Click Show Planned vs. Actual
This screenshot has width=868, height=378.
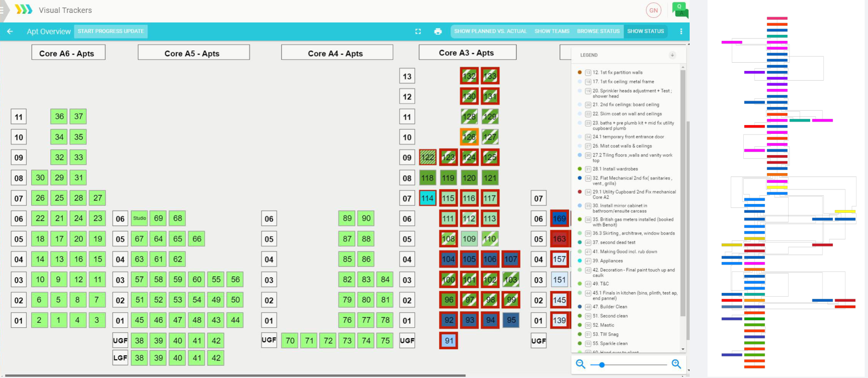click(491, 31)
